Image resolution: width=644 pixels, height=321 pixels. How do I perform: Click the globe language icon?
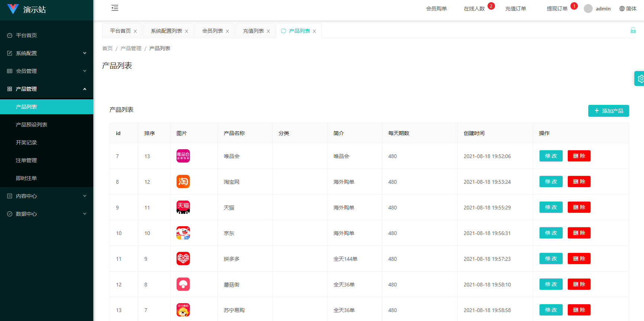[x=622, y=9]
